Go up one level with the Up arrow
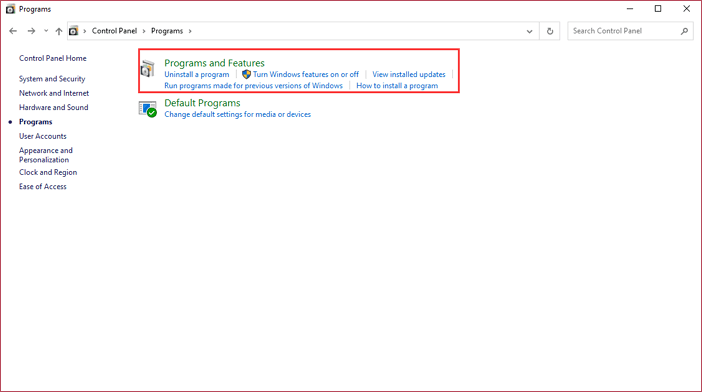 (59, 31)
